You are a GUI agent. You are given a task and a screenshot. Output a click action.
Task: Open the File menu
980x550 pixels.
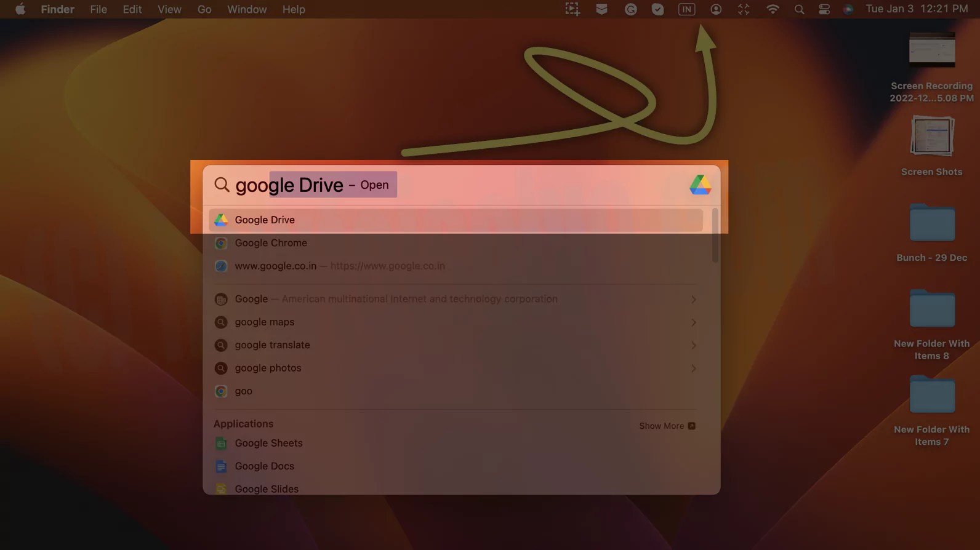[x=98, y=9]
